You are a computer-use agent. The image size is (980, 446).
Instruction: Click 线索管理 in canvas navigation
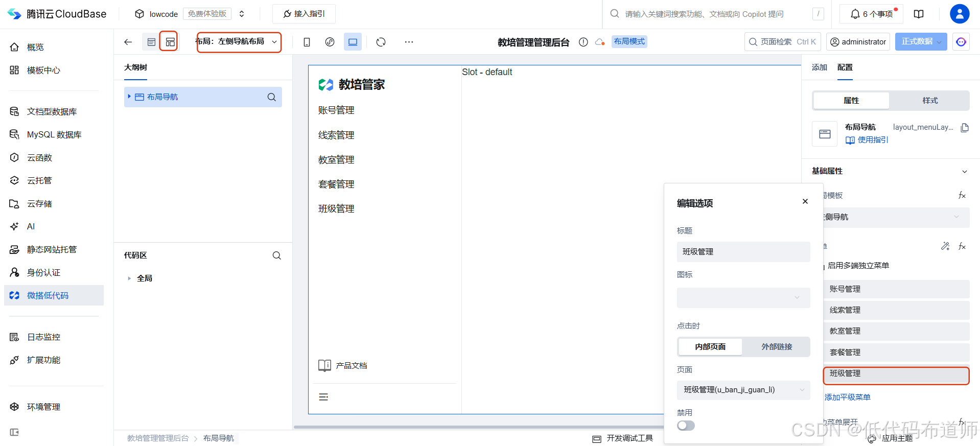pyautogui.click(x=336, y=135)
